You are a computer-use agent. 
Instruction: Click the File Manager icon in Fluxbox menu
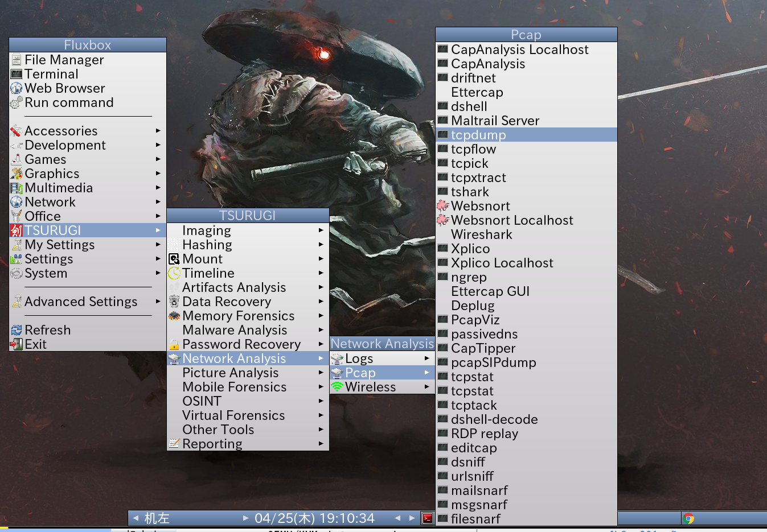pos(17,60)
